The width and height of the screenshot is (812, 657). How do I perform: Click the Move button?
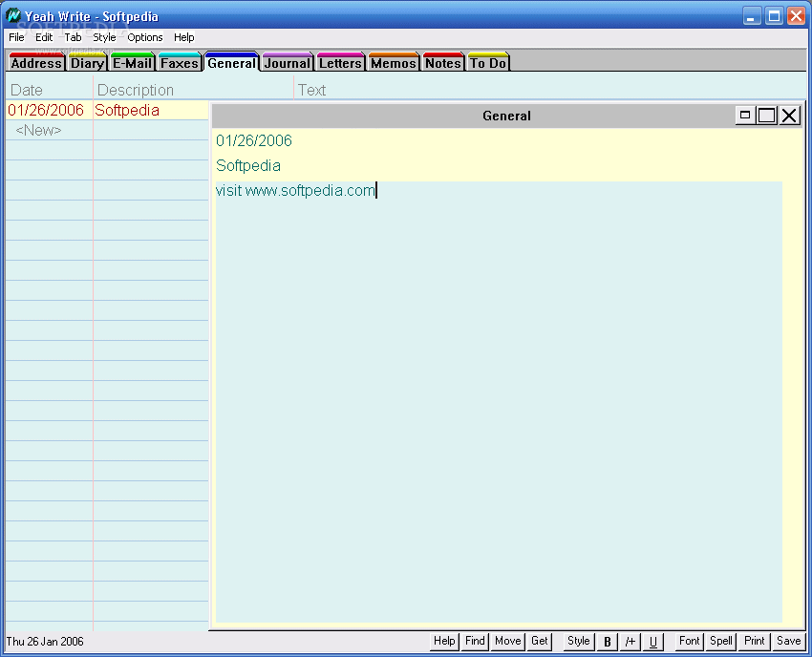pos(507,642)
